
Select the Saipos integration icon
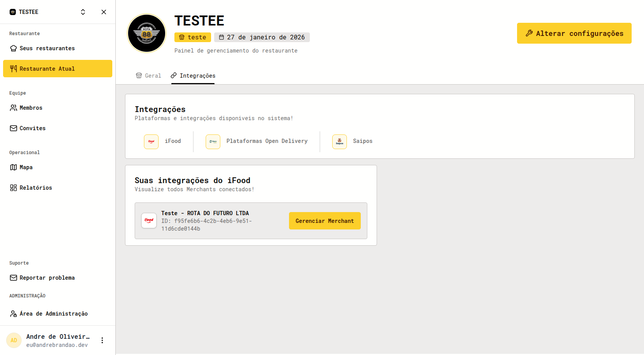pyautogui.click(x=340, y=142)
